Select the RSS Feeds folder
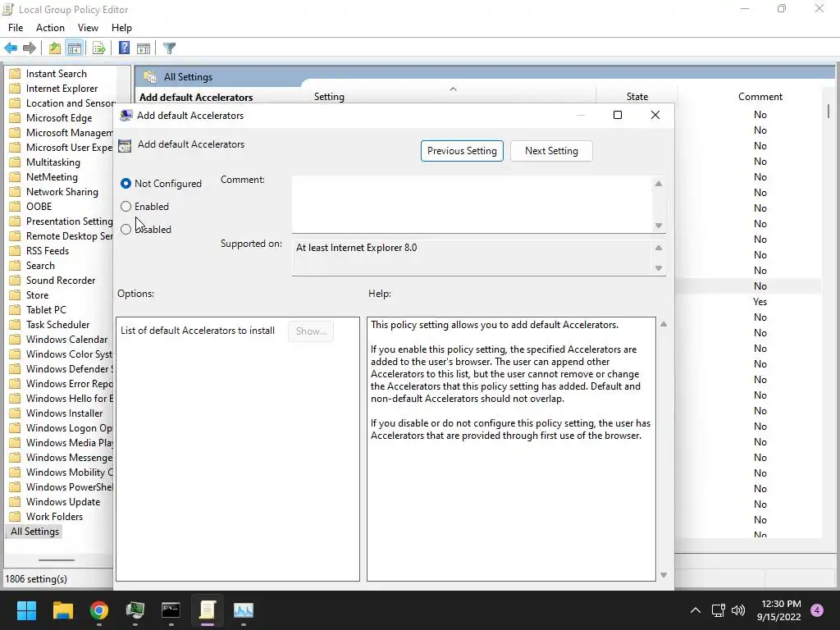 click(x=47, y=251)
